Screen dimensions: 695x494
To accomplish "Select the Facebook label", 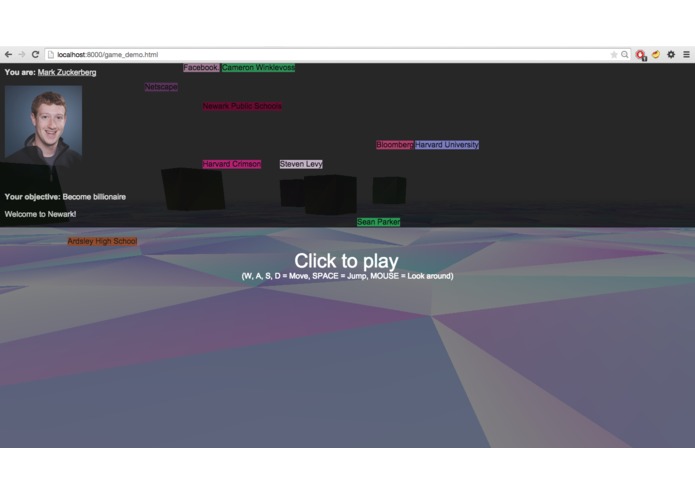I will click(201, 67).
